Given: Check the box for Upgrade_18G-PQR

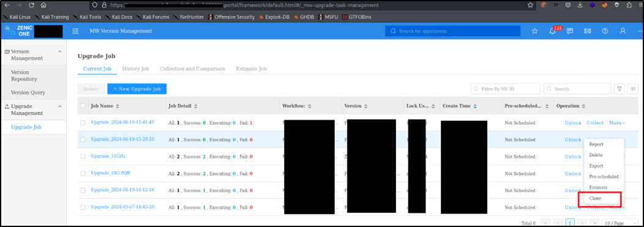Looking at the screenshot, I should (83, 174).
